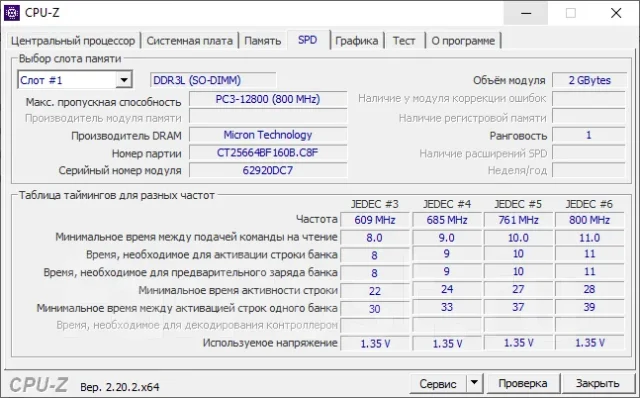Click the 685 MHz frequency cell
The width and height of the screenshot is (640, 398).
447,220
